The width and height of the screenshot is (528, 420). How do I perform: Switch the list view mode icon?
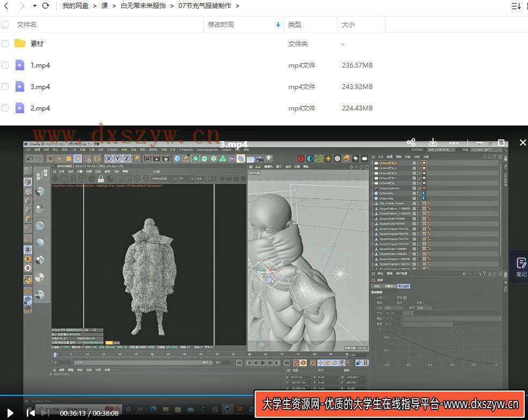pos(516,6)
